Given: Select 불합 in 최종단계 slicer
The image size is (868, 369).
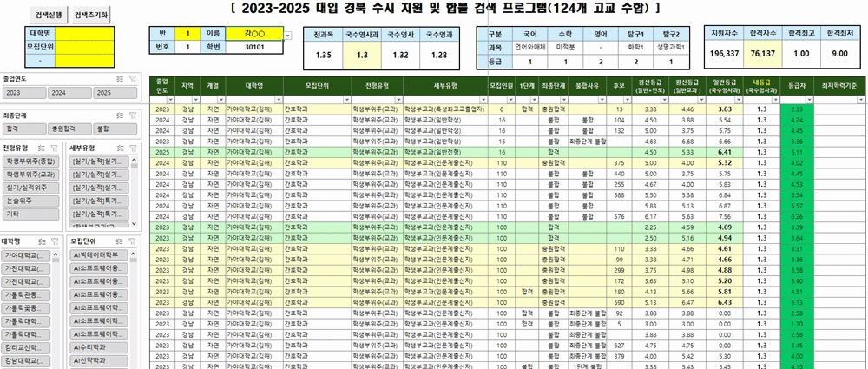Looking at the screenshot, I should tap(115, 129).
